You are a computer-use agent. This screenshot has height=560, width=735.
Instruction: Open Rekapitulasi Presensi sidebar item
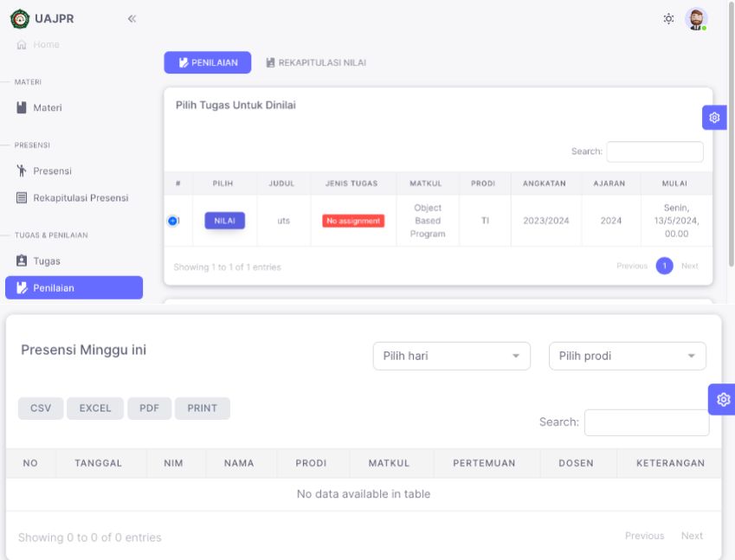click(80, 198)
